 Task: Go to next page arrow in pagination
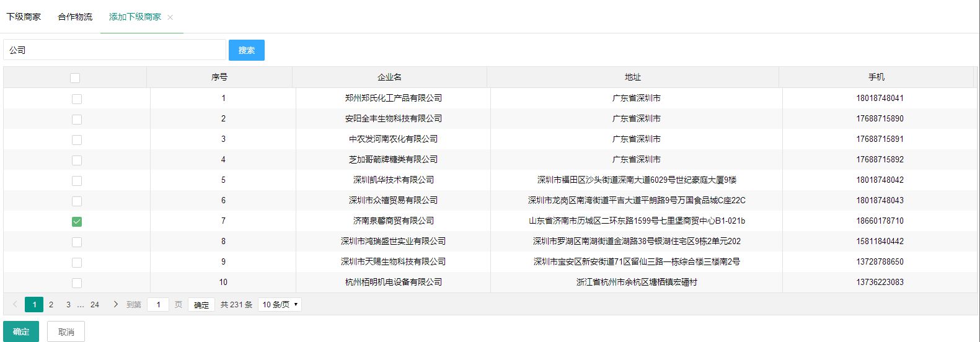coord(115,304)
